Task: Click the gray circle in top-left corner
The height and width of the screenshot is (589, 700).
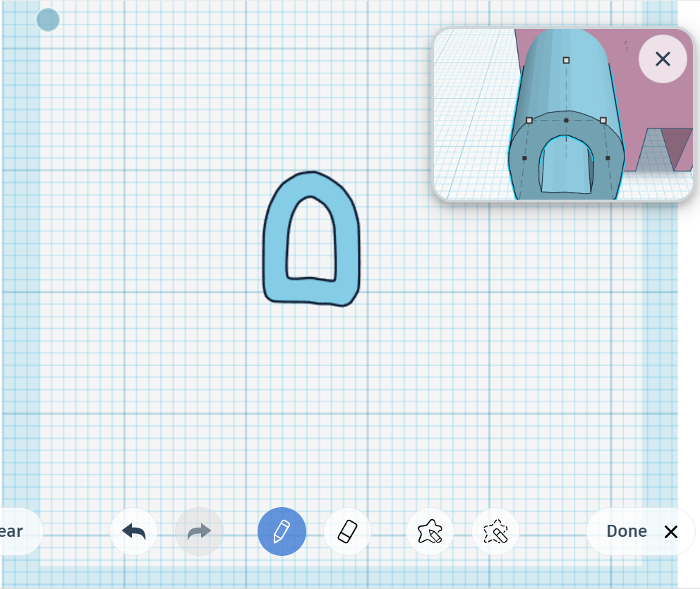Action: point(48,20)
